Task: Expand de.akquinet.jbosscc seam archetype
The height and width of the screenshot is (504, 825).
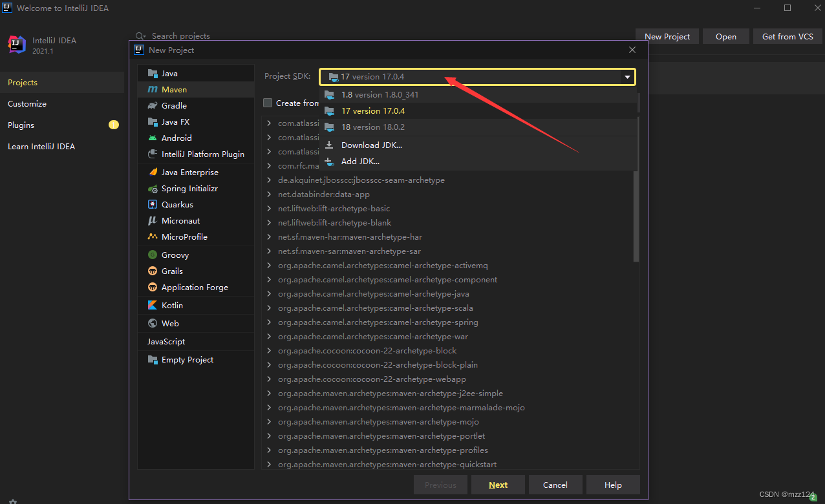Action: coord(270,180)
